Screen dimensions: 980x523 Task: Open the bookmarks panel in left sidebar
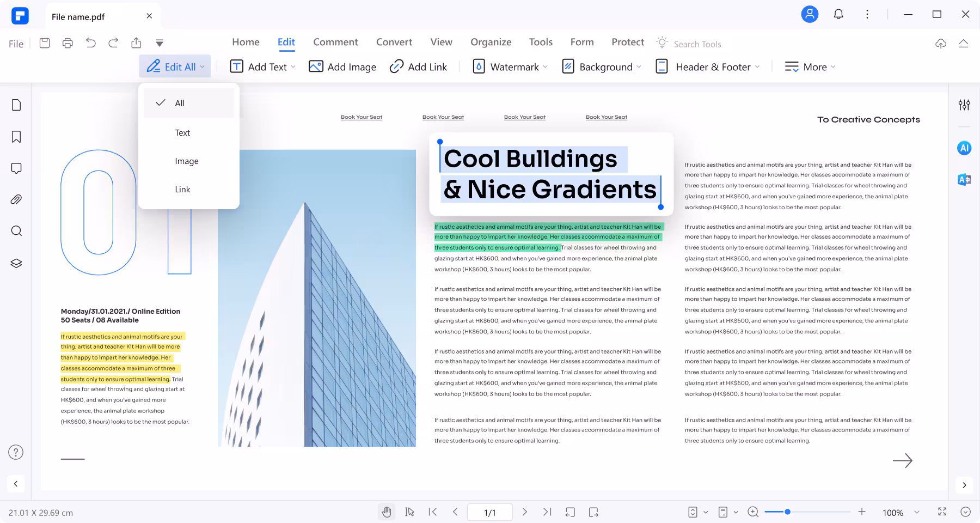[16, 137]
